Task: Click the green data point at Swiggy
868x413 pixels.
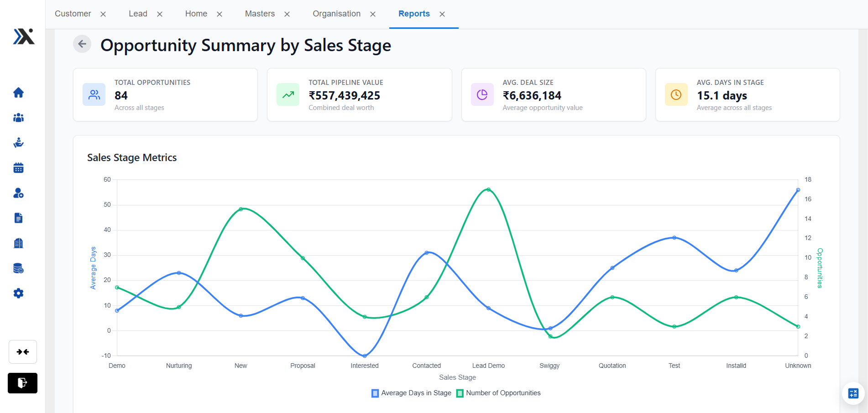Action: [x=550, y=336]
